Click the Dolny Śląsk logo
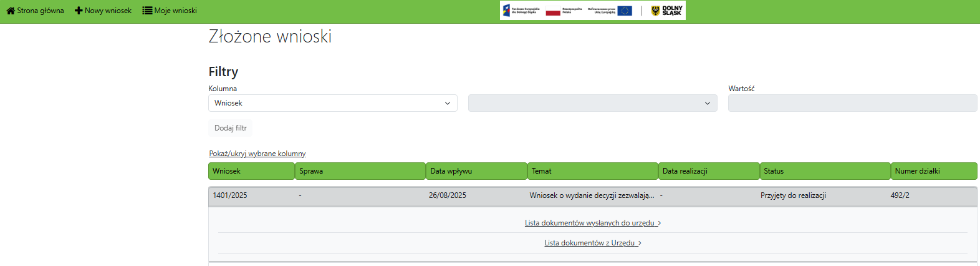980x266 pixels. [x=666, y=11]
